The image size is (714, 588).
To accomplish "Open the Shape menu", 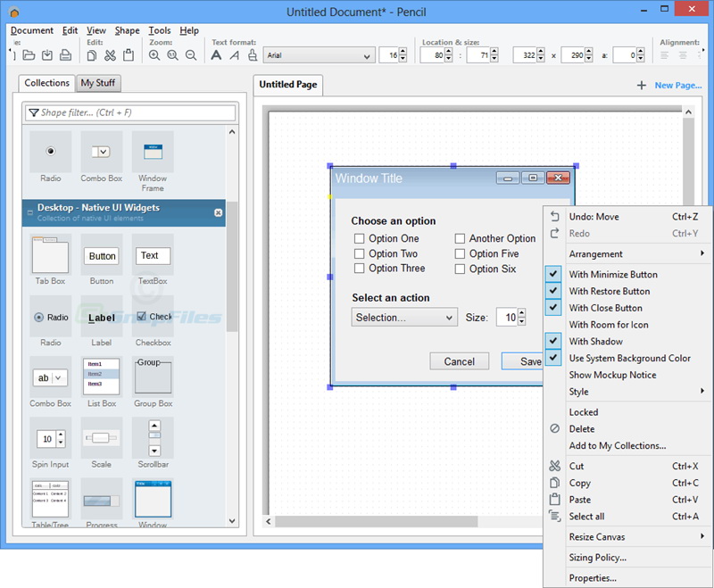I will coord(127,30).
